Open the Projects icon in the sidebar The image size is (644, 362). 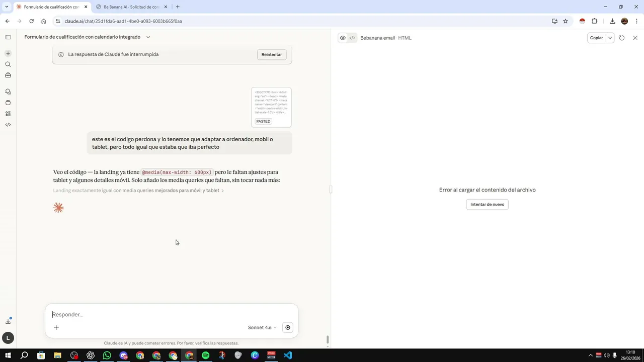(8, 103)
